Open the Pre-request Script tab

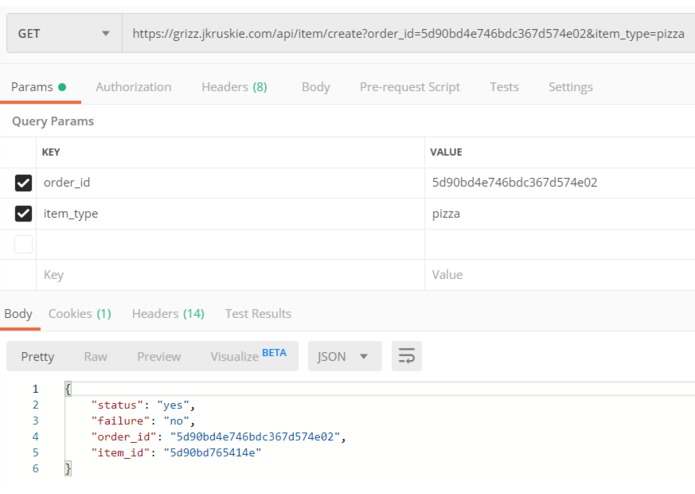pos(410,87)
